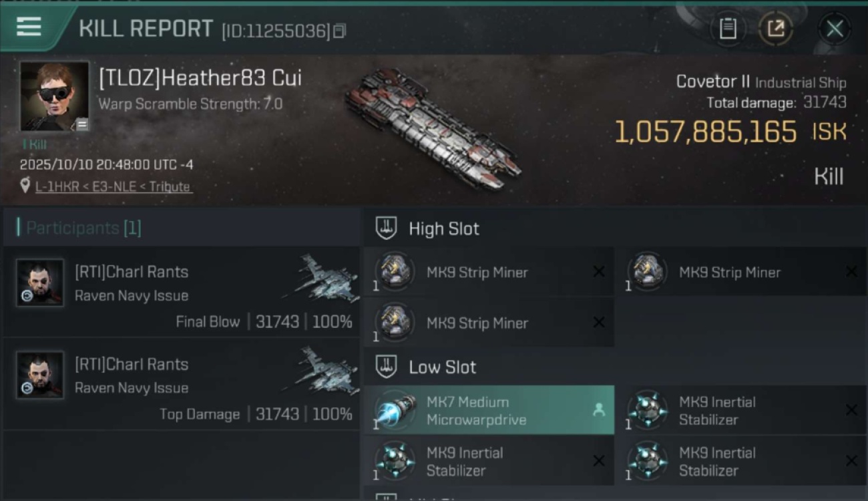The width and height of the screenshot is (868, 501).
Task: Open the Final Blow participant portrait
Action: tap(40, 283)
